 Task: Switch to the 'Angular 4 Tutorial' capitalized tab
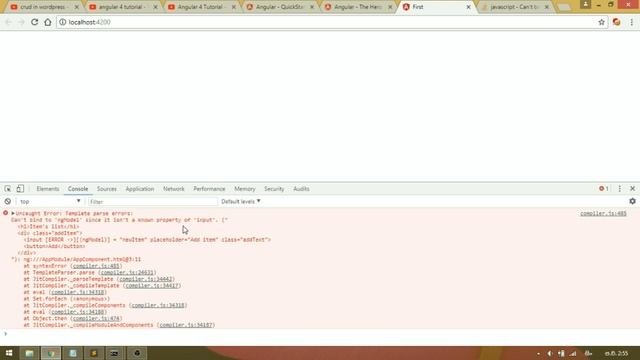pyautogui.click(x=200, y=7)
